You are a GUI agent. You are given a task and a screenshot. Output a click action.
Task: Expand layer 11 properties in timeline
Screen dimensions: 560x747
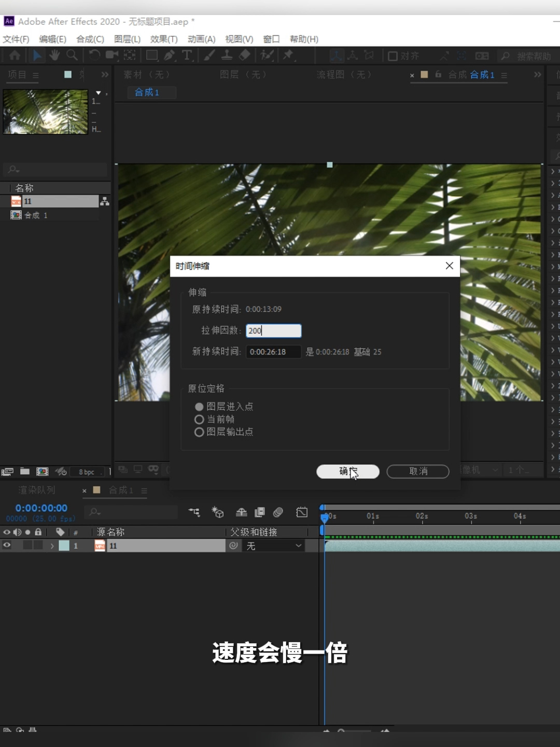(52, 546)
